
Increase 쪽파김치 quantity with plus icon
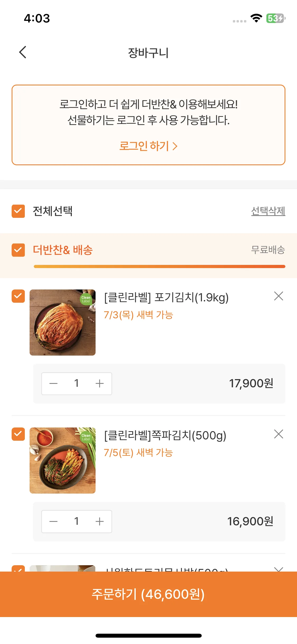point(100,522)
